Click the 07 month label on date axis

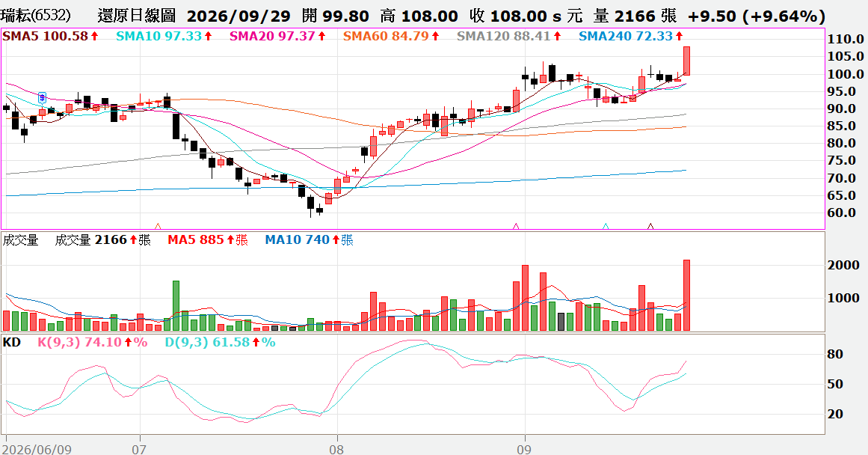139,448
